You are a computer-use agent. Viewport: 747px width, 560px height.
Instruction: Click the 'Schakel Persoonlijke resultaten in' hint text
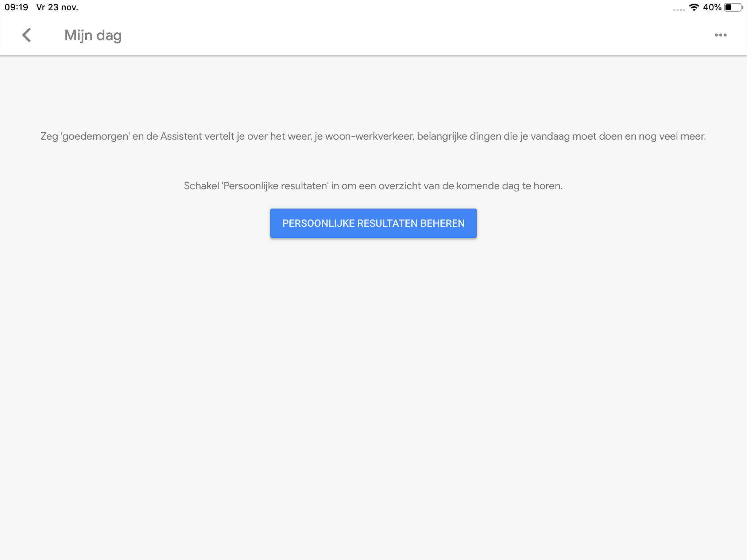373,186
